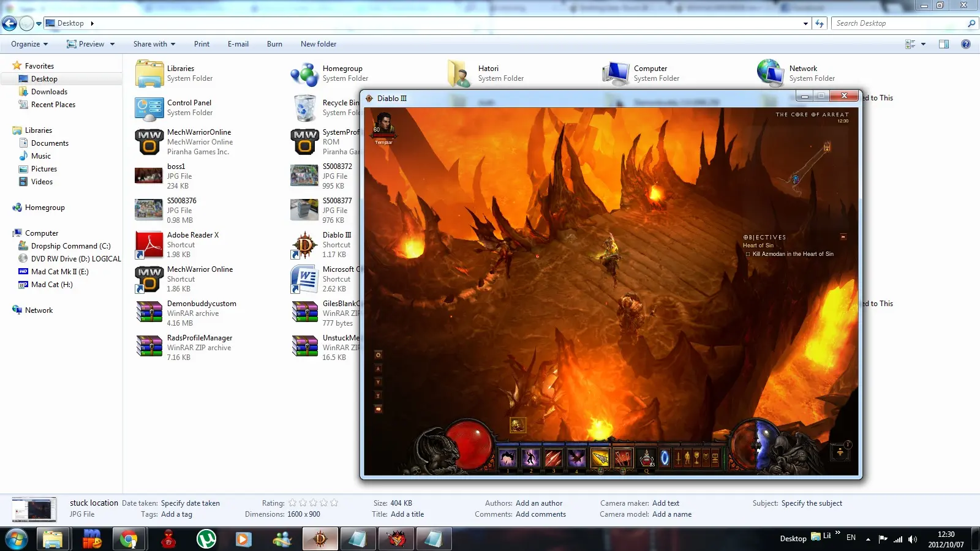Expand the Share with dropdown
The image size is (980, 551).
tap(154, 44)
